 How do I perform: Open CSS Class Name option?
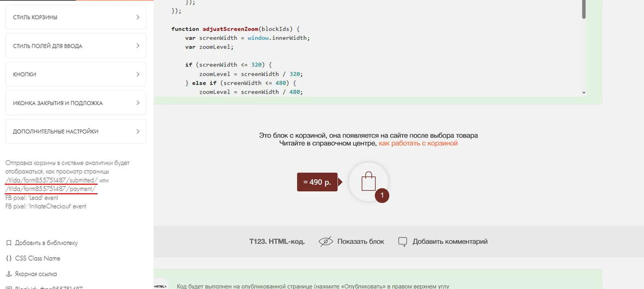38,258
